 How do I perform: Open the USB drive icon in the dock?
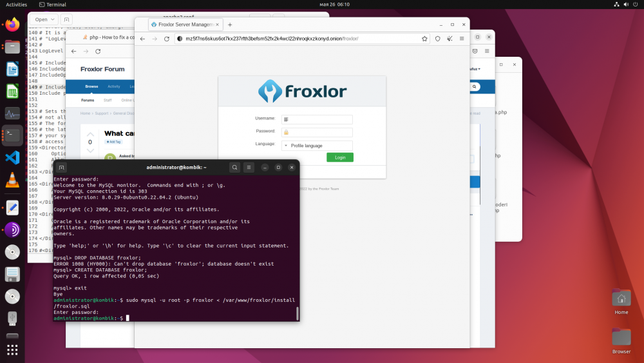pos(12,319)
